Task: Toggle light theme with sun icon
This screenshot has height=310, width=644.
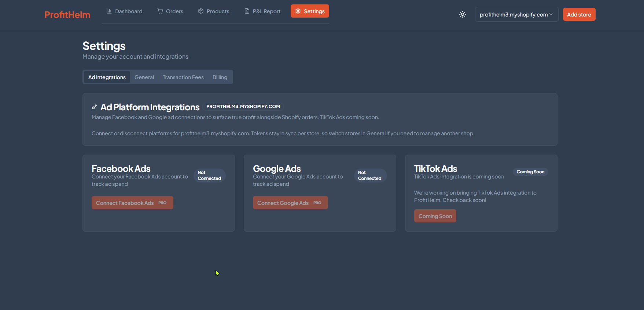Action: click(x=463, y=14)
